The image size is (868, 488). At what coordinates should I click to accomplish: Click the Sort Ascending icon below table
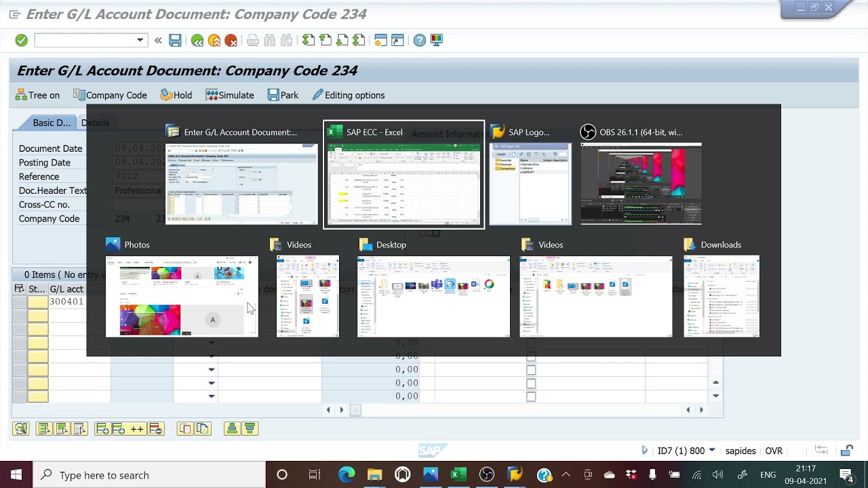232,429
